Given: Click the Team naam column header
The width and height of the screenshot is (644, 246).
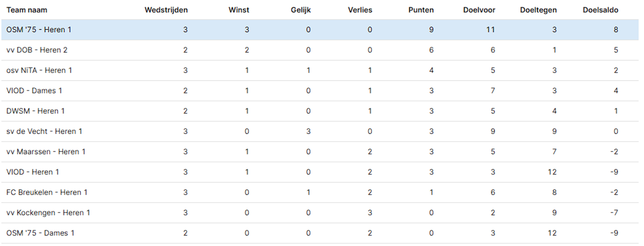Looking at the screenshot, I should point(27,10).
